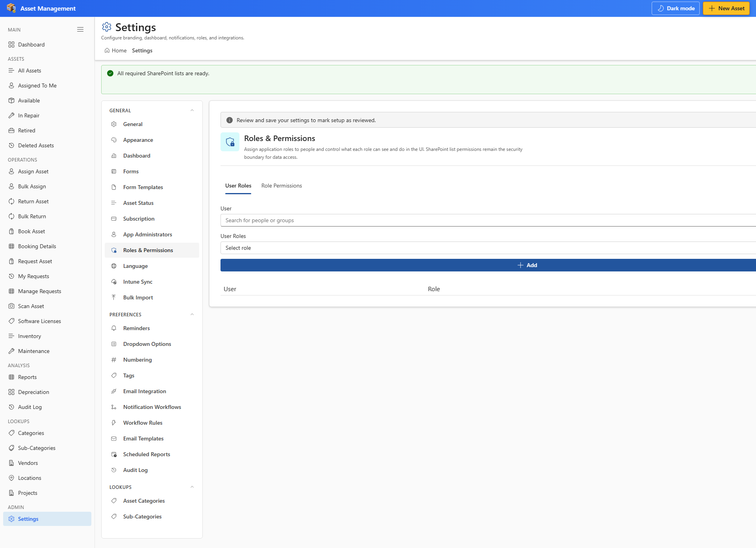Collapse the PREFERENCES settings section

pos(192,314)
